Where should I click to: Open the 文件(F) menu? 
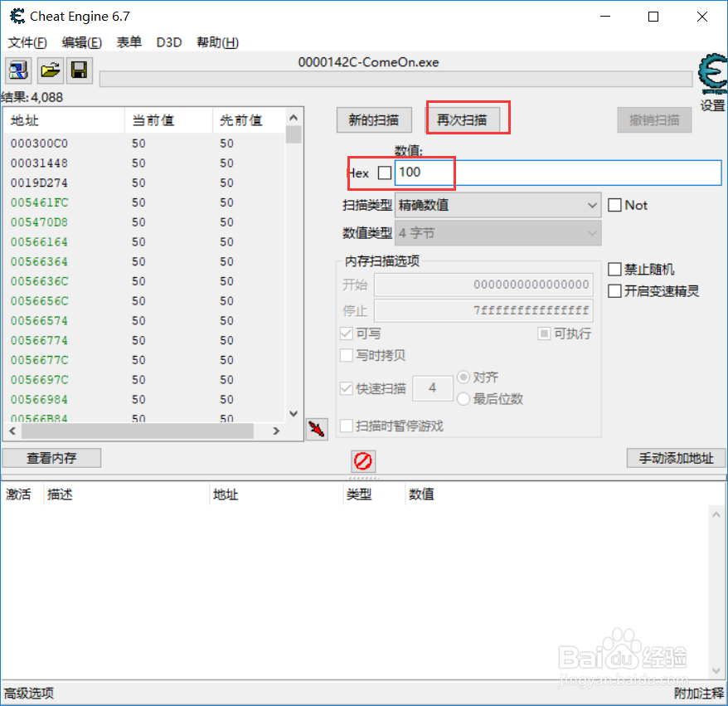(27, 43)
